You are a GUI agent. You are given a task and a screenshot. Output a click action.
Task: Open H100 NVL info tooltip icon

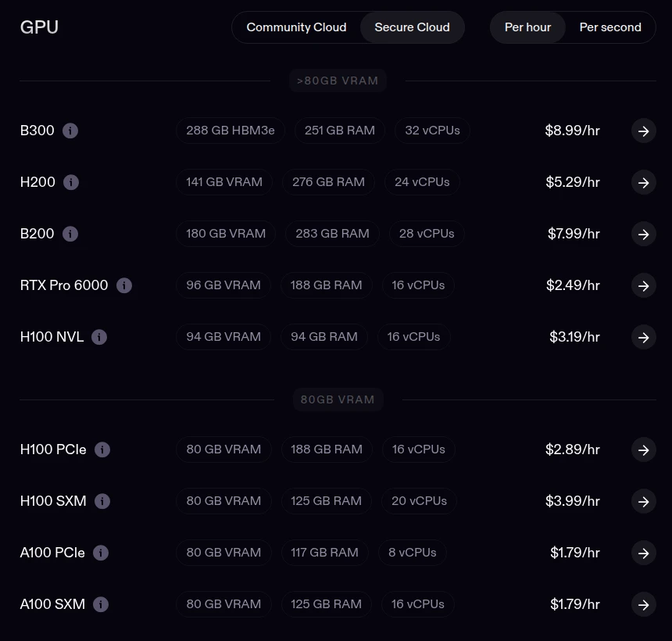pyautogui.click(x=99, y=337)
